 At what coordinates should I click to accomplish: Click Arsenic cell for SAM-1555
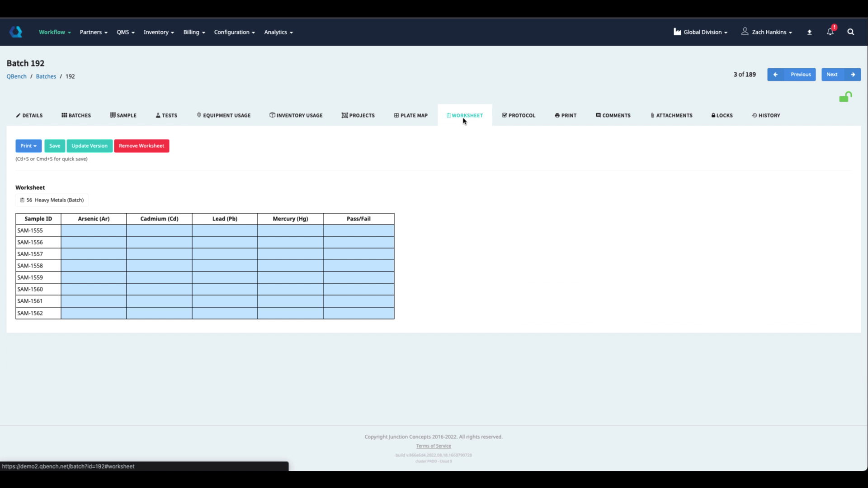tap(94, 231)
